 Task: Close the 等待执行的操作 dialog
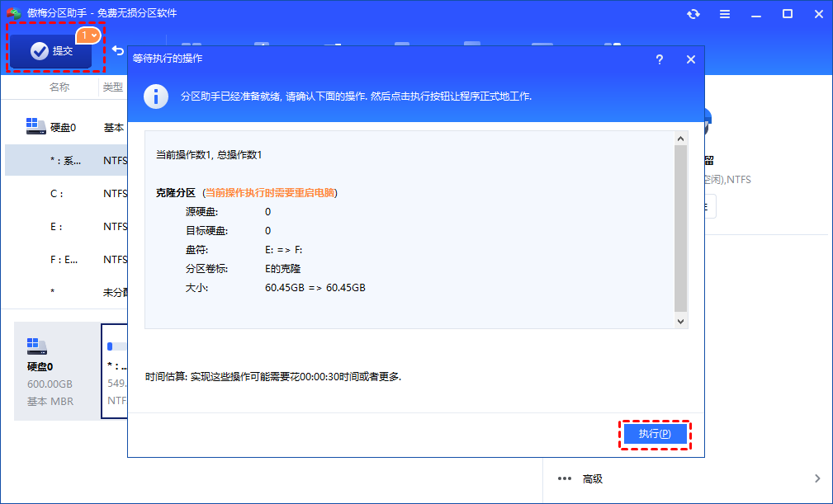point(691,59)
